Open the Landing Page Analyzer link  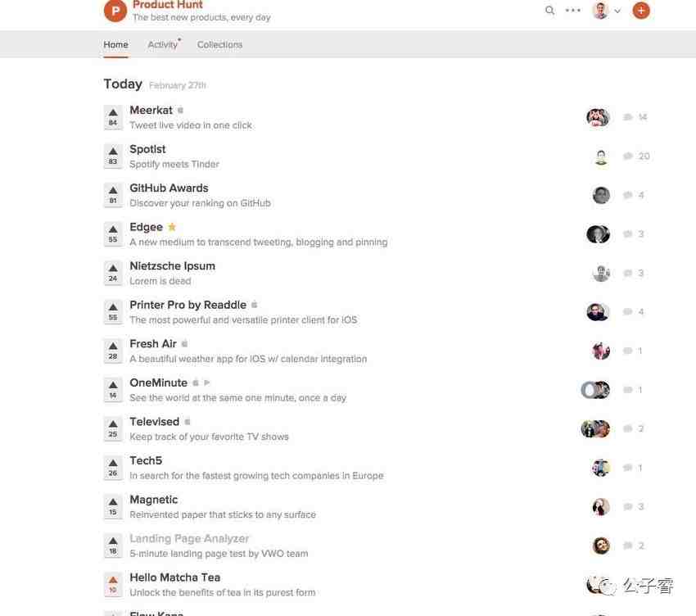pos(189,538)
